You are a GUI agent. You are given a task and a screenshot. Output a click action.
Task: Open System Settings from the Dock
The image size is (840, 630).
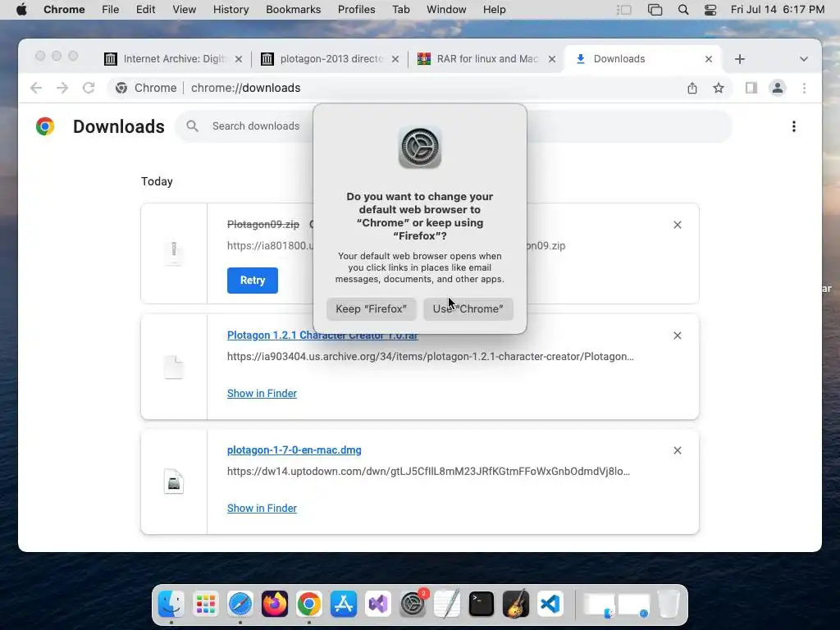[413, 605]
